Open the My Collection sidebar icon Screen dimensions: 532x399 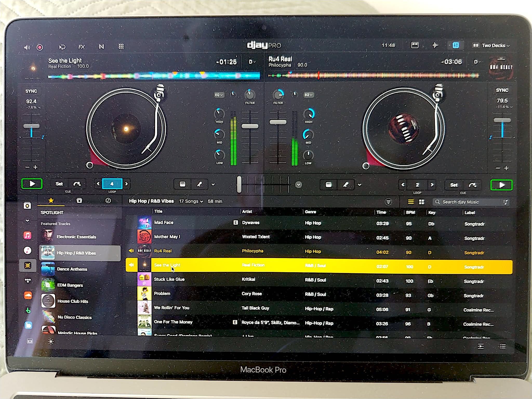[27, 206]
